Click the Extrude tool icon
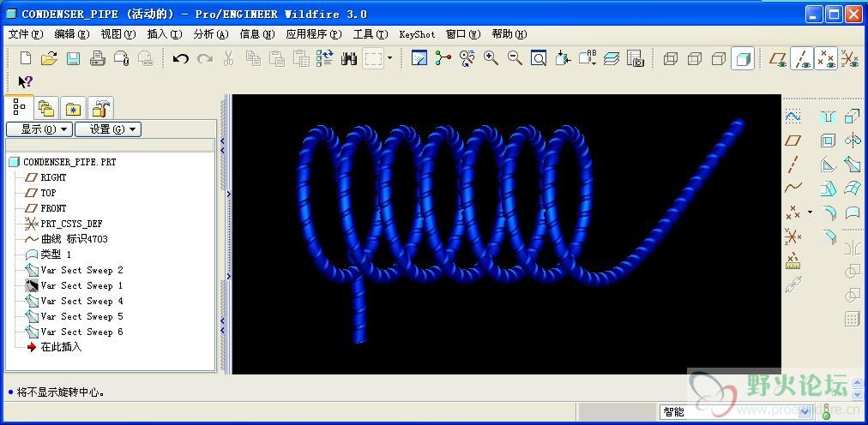 (852, 117)
